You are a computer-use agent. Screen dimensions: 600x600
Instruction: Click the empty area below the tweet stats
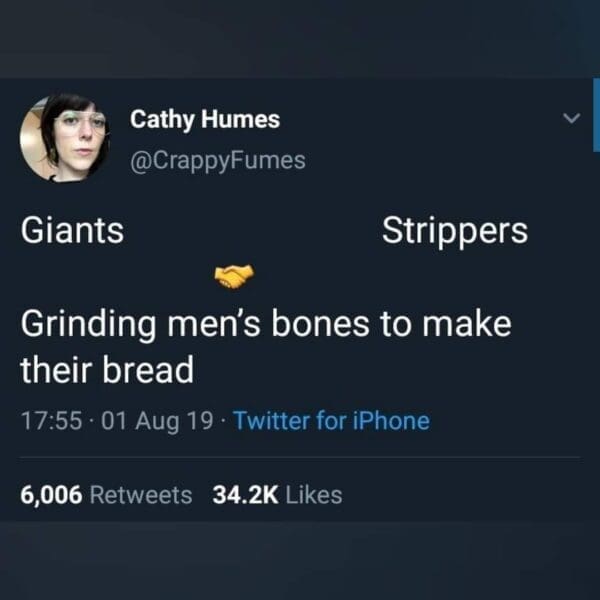tap(300, 560)
